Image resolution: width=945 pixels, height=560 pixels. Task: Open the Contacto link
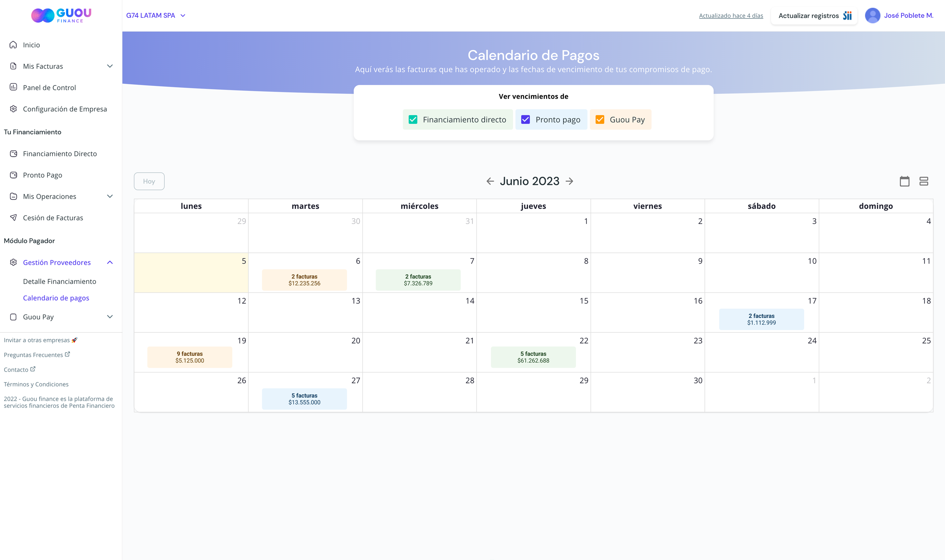[x=16, y=369]
